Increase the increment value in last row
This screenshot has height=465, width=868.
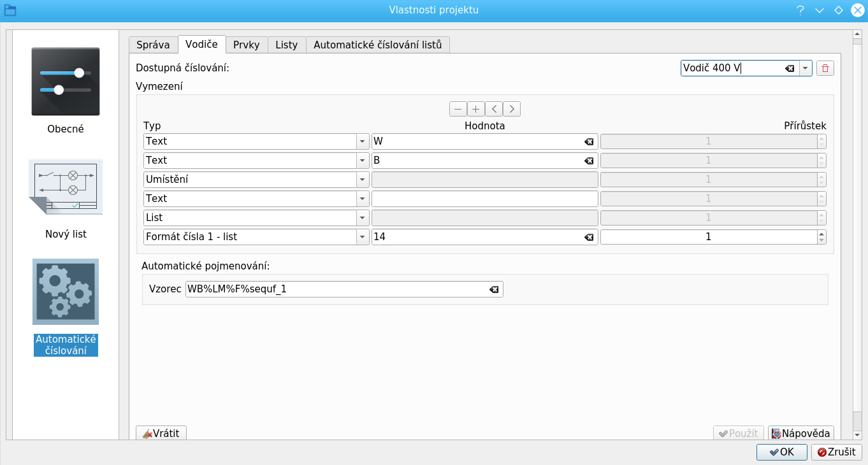pyautogui.click(x=821, y=233)
